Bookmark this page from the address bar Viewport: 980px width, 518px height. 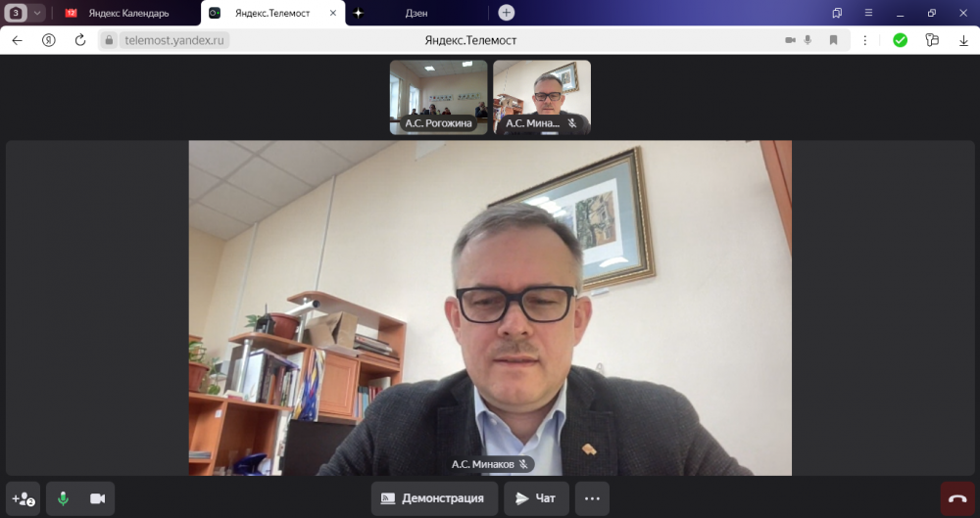tap(833, 40)
